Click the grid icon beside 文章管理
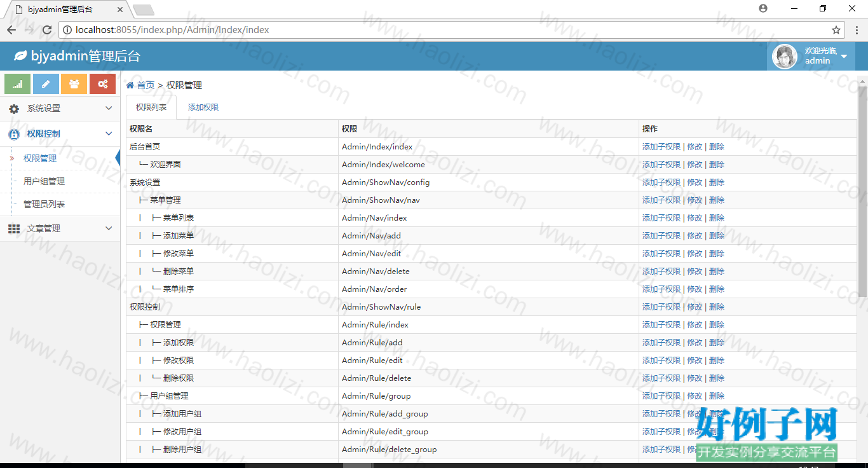This screenshot has height=468, width=868. click(14, 229)
